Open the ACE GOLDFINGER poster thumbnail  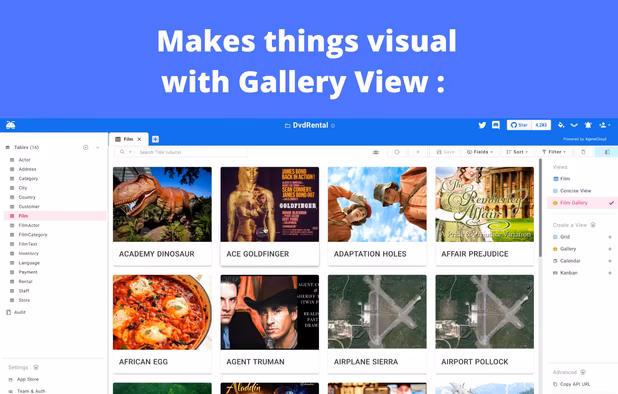point(270,204)
